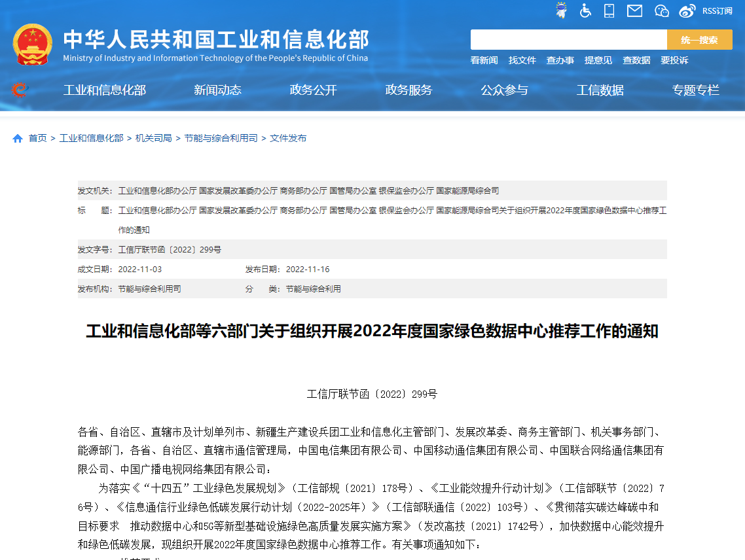The width and height of the screenshot is (745, 560).
Task: Click the red mascot icon beside the navigation bar
Action: (x=20, y=90)
